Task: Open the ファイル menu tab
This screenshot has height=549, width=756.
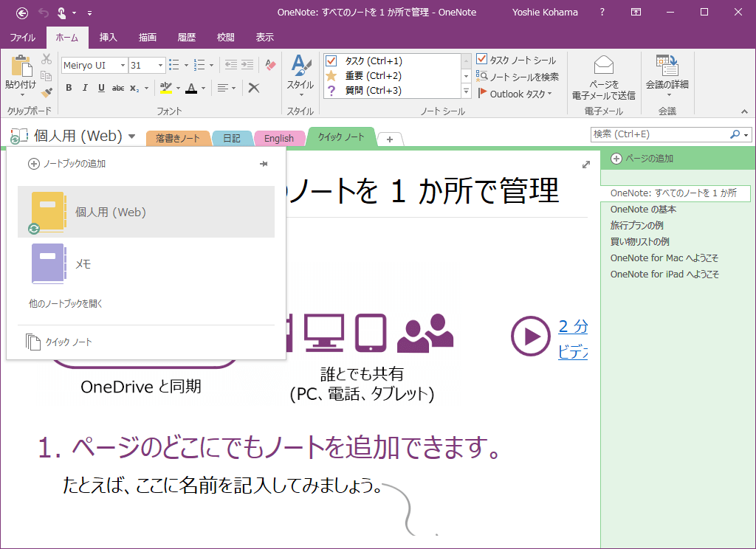Action: click(23, 38)
